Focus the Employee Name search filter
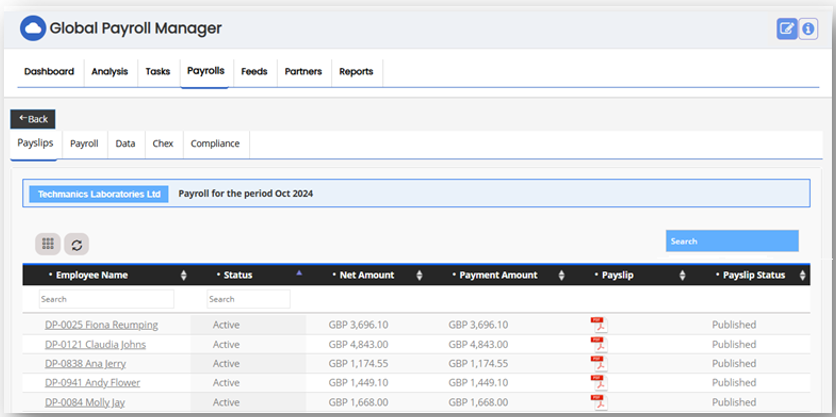 pos(106,299)
